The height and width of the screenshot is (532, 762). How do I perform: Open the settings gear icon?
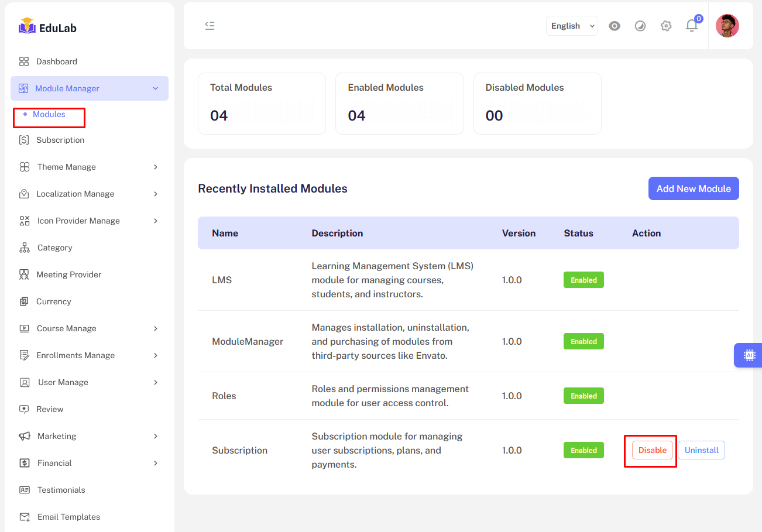coord(666,26)
